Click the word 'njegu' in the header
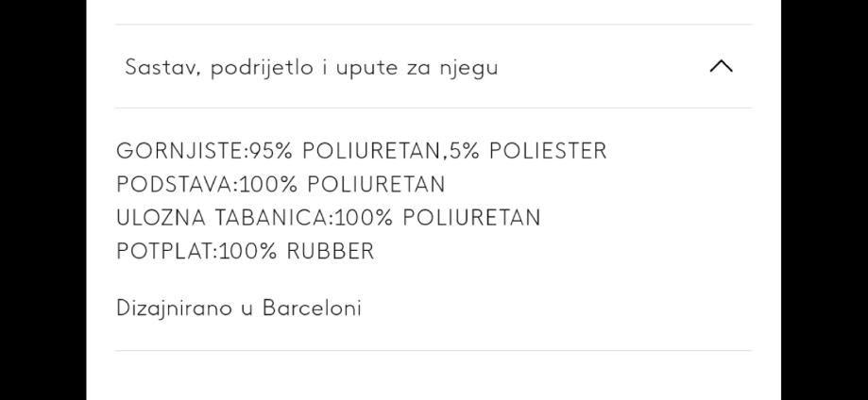This screenshot has height=400, width=868. (x=468, y=69)
